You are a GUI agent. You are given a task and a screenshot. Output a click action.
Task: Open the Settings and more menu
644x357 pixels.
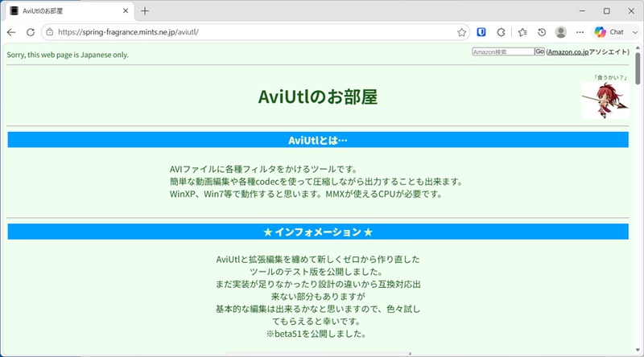(x=580, y=32)
